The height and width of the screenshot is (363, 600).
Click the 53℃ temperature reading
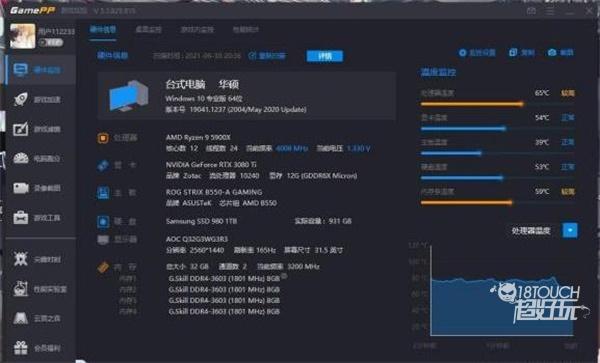(542, 167)
